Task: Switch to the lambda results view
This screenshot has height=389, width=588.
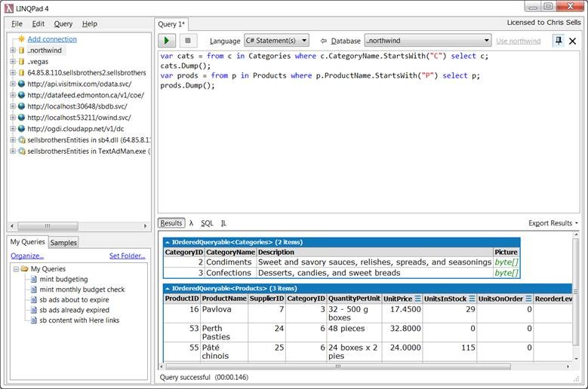Action: (x=191, y=223)
